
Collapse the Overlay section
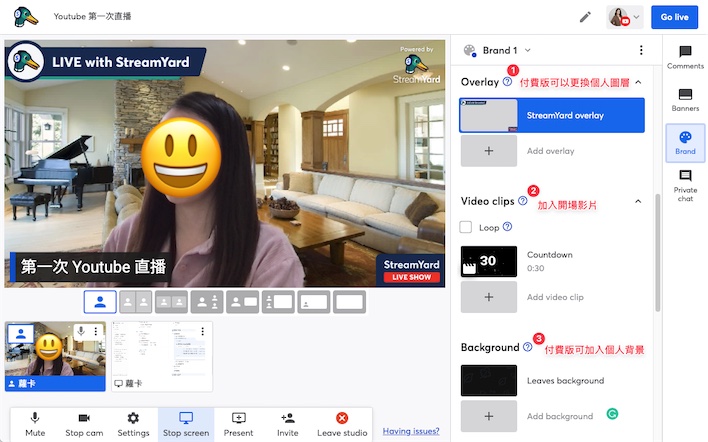(638, 82)
